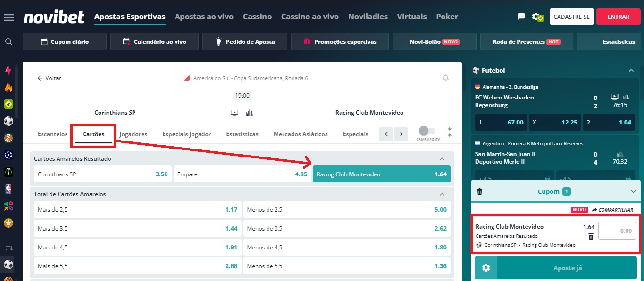The height and width of the screenshot is (281, 644).
Task: Click the orange tennis ball sidebar icon
Action: click(8, 138)
